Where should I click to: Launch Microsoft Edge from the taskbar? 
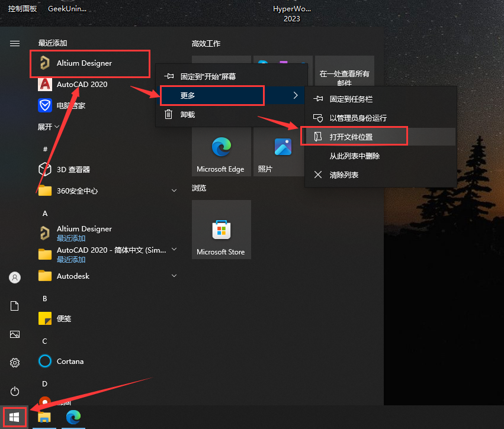pos(73,417)
